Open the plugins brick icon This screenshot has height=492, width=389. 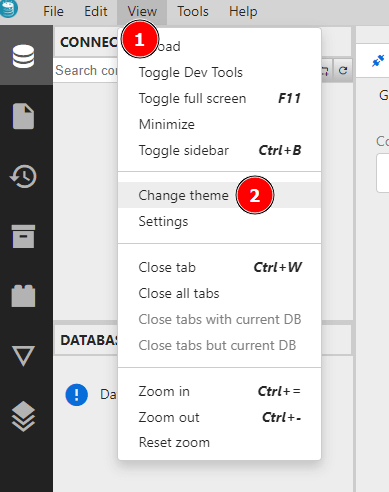pyautogui.click(x=23, y=296)
